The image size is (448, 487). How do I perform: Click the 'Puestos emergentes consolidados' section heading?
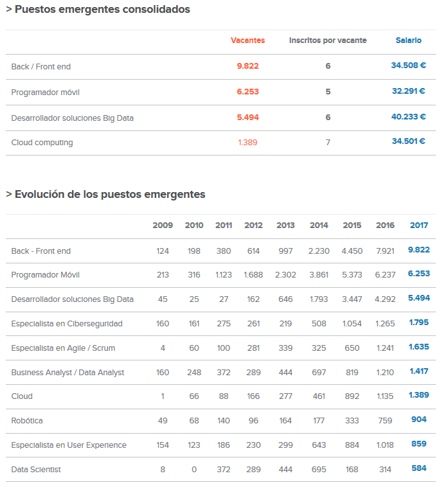tap(102, 10)
